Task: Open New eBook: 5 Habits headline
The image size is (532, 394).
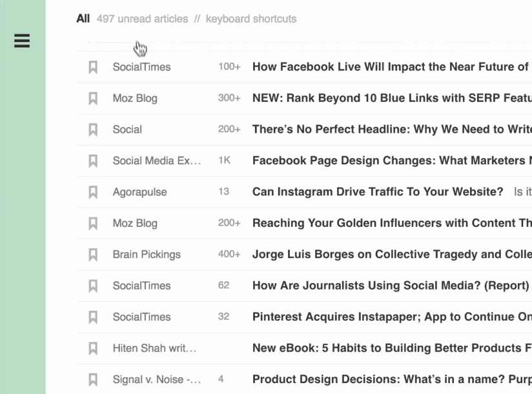Action: [x=392, y=348]
